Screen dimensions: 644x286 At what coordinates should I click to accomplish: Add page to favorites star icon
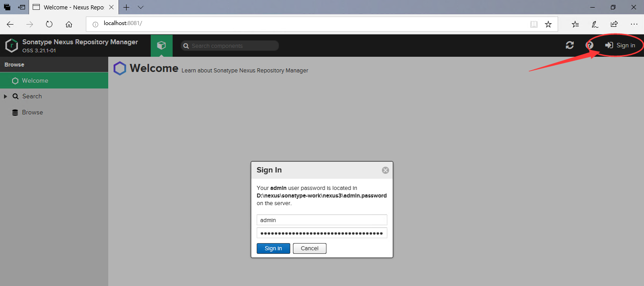coord(548,24)
